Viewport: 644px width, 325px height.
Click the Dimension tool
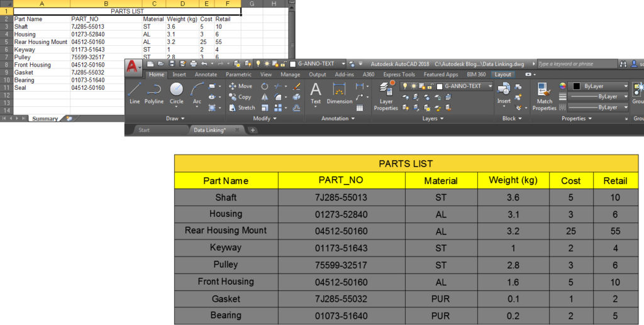pyautogui.click(x=339, y=93)
